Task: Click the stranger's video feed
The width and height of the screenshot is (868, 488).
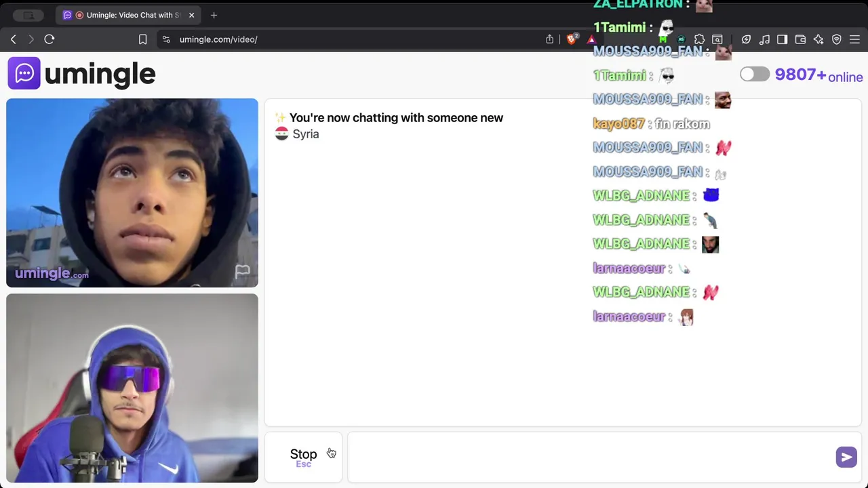Action: point(132,193)
